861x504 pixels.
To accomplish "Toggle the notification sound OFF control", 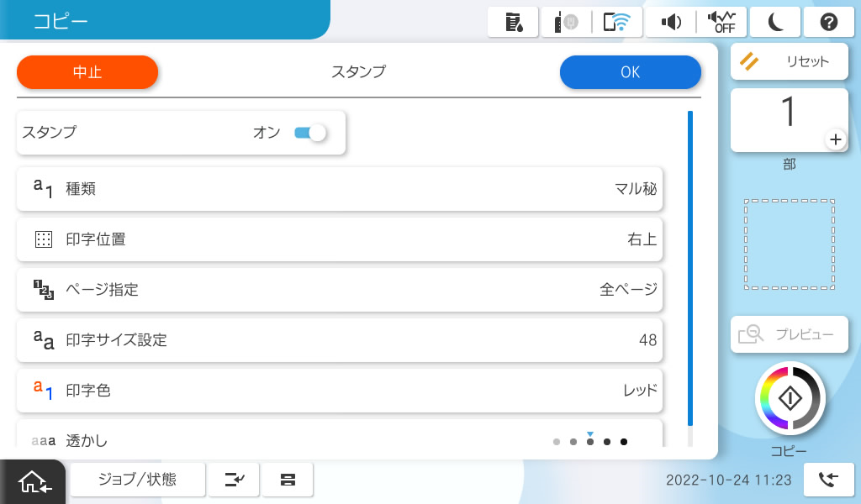I will 721,22.
